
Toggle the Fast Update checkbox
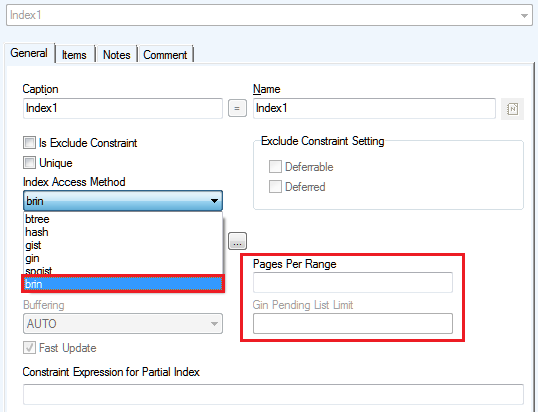(29, 348)
